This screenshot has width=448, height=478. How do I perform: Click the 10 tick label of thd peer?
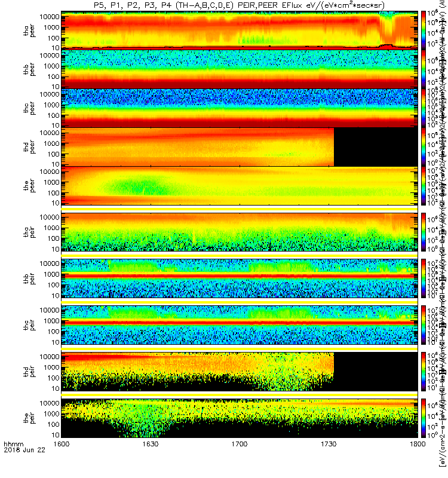click(x=56, y=164)
